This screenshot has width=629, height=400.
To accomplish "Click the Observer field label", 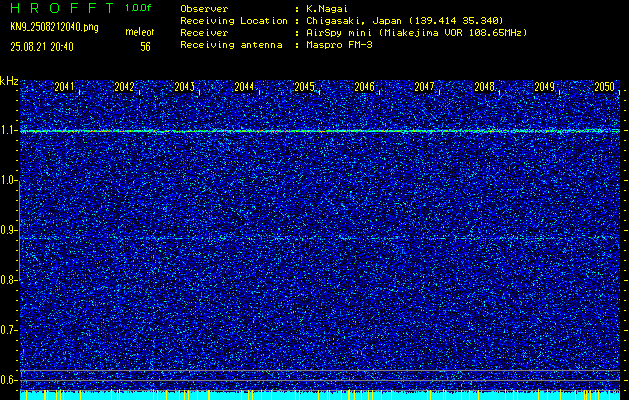I will [204, 9].
